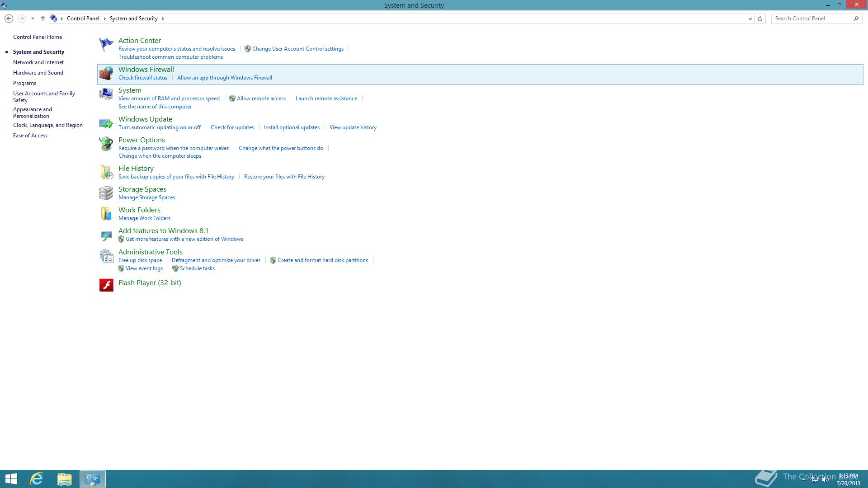Open the Action Center flag icon
This screenshot has width=868, height=488.
coord(106,44)
